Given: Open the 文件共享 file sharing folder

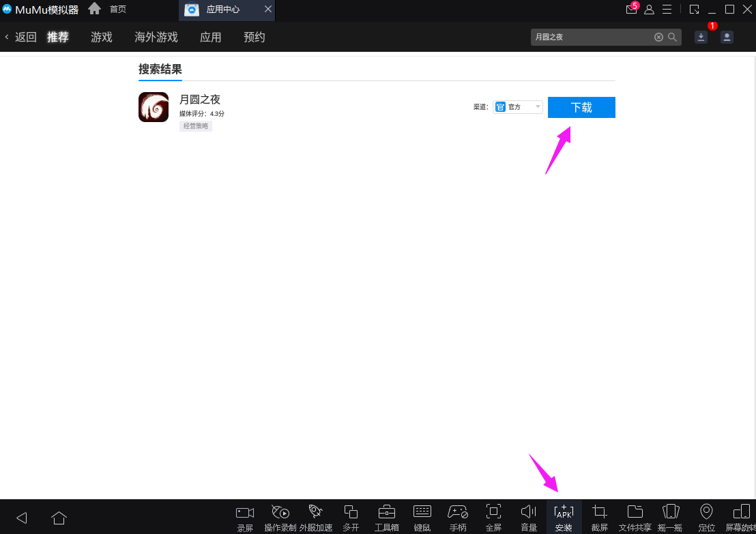Looking at the screenshot, I should 635,518.
